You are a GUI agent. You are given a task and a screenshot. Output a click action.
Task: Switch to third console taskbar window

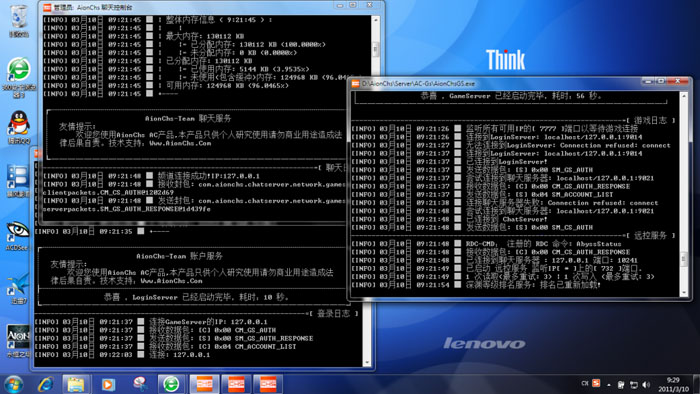pos(267,384)
